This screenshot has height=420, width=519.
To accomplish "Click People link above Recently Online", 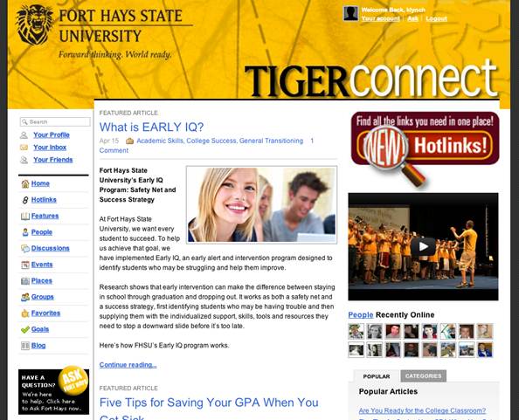I will (x=361, y=315).
